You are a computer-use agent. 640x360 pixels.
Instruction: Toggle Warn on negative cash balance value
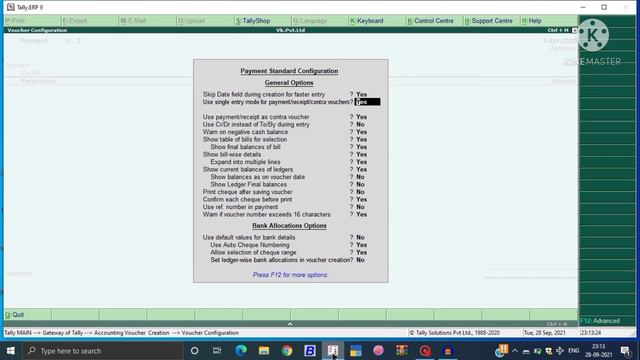click(x=361, y=132)
